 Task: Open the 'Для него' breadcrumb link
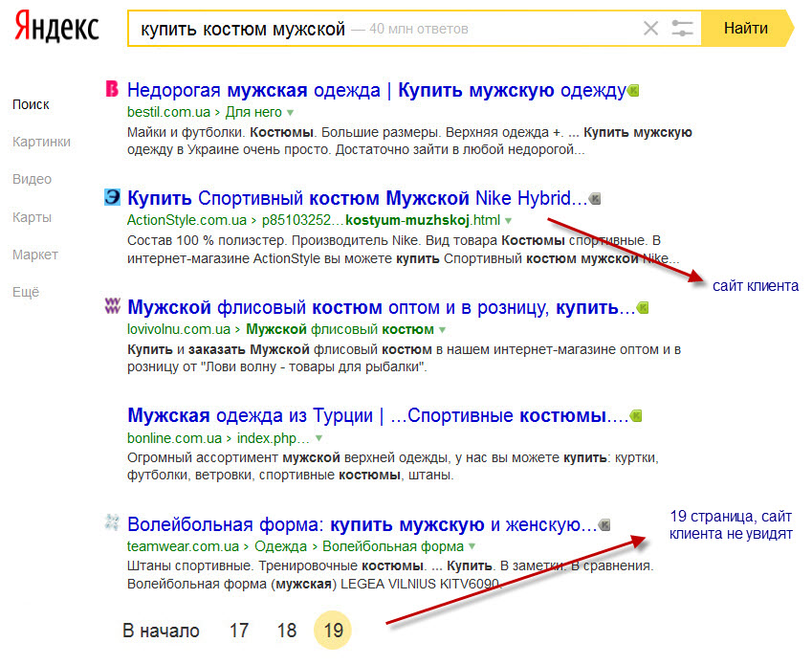tap(253, 112)
